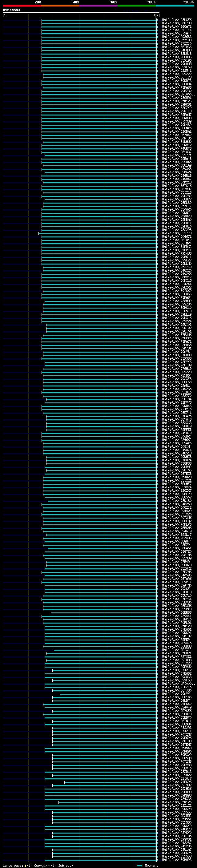Click hit label UniRef100_Q6BCH6
Viewport: 197px width, 868px height.
pos(177,528)
